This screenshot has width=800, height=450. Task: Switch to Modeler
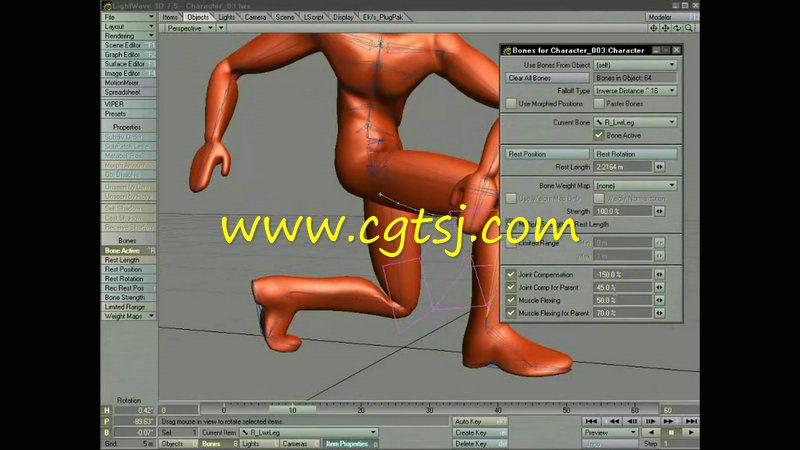click(x=671, y=17)
